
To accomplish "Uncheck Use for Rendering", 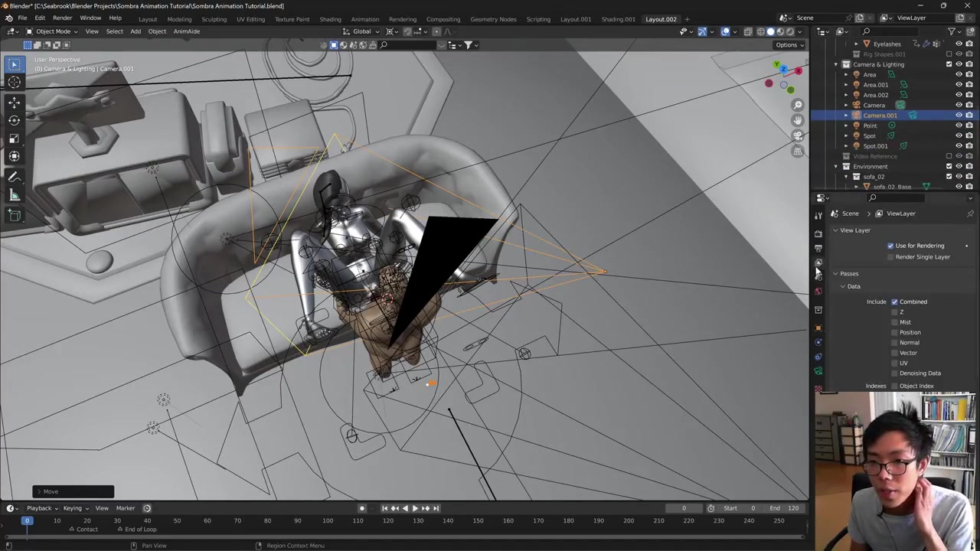I will [890, 246].
